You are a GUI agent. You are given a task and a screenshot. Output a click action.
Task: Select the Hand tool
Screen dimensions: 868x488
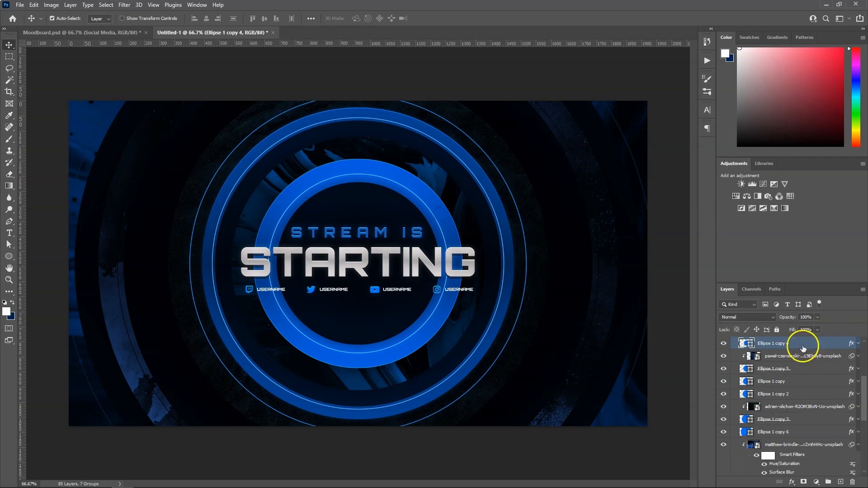[9, 268]
